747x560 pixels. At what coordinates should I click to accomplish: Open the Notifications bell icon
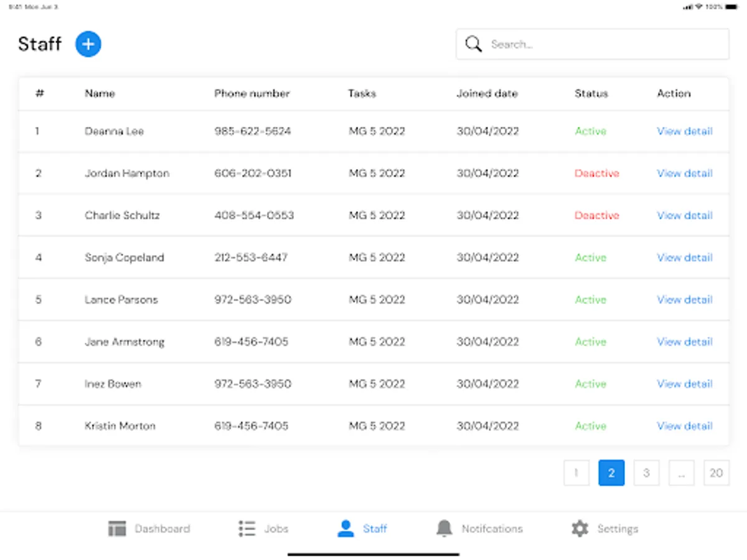point(444,529)
